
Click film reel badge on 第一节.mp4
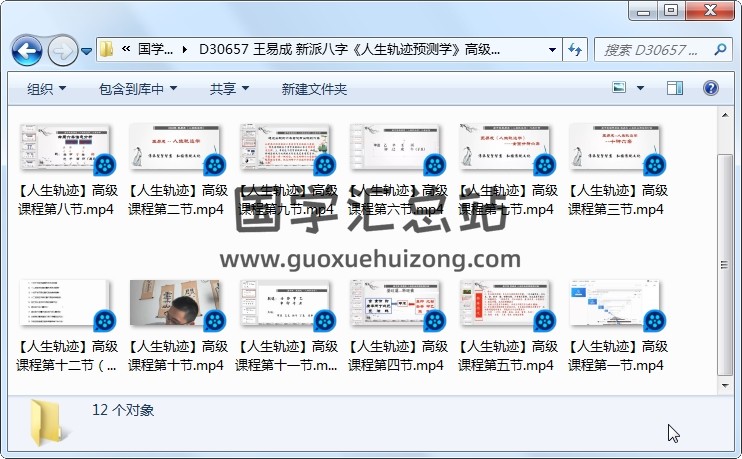(x=655, y=321)
